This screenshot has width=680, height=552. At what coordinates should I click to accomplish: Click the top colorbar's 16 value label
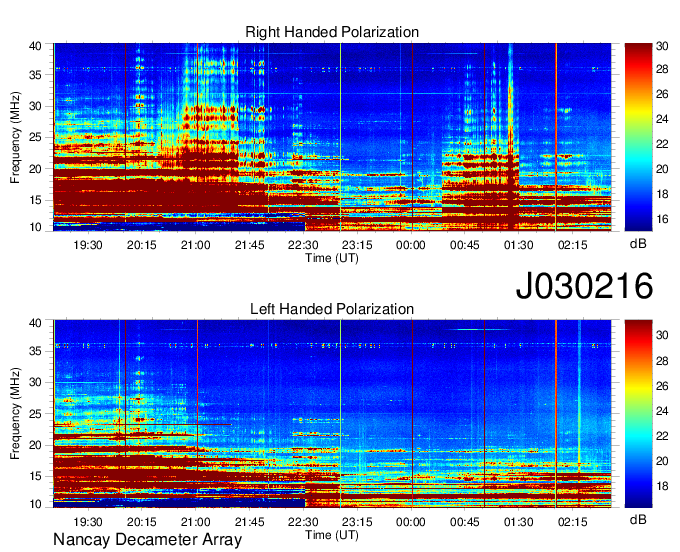[x=662, y=219]
